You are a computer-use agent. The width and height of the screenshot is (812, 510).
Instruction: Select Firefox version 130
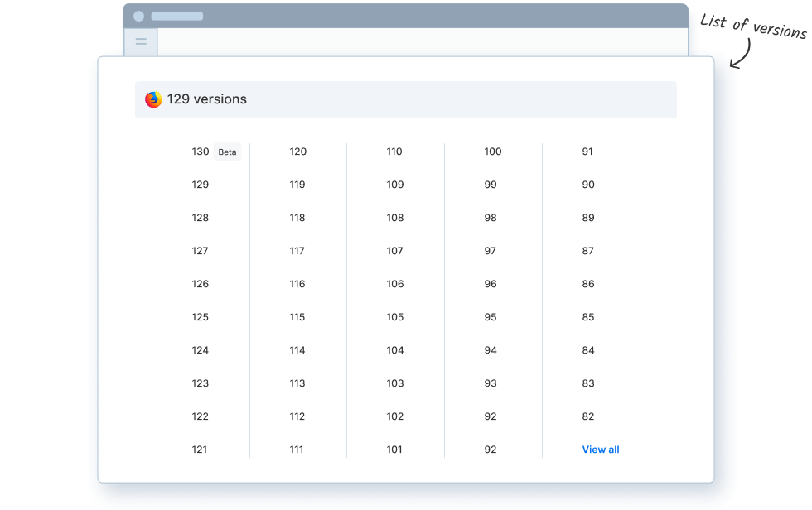tap(201, 152)
